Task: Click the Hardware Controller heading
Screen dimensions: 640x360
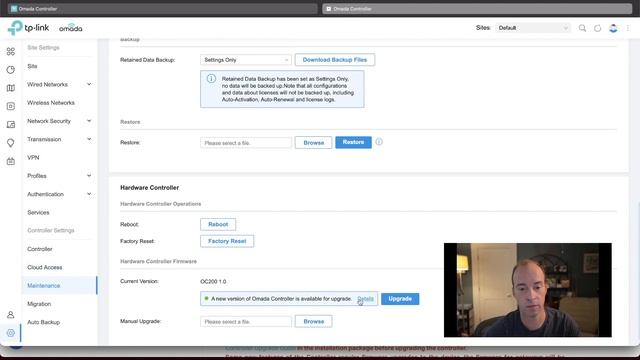Action: [149, 188]
